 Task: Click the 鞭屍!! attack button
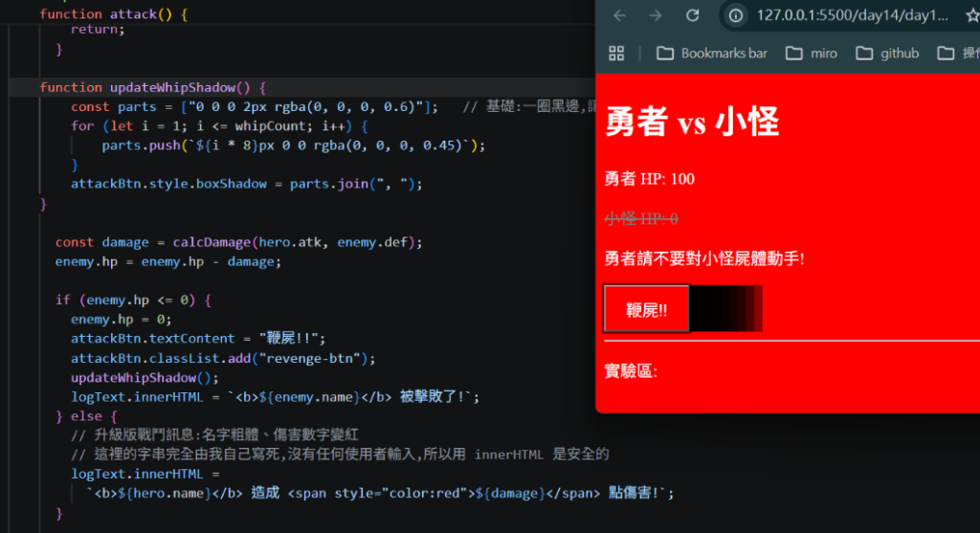646,309
